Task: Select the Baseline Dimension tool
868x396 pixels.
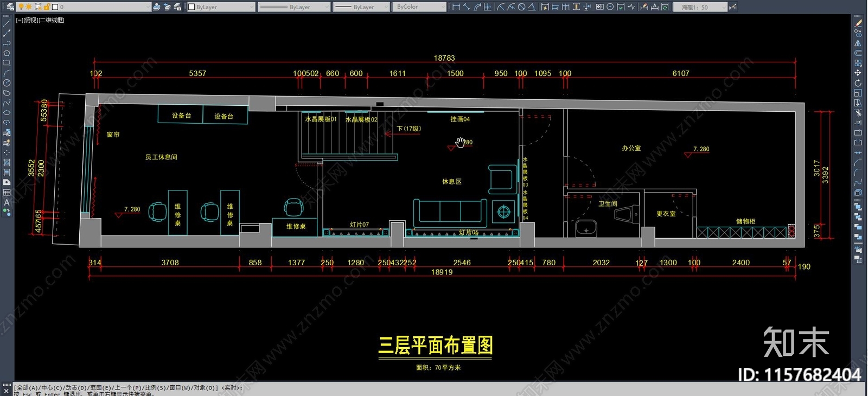Action: click(555, 7)
